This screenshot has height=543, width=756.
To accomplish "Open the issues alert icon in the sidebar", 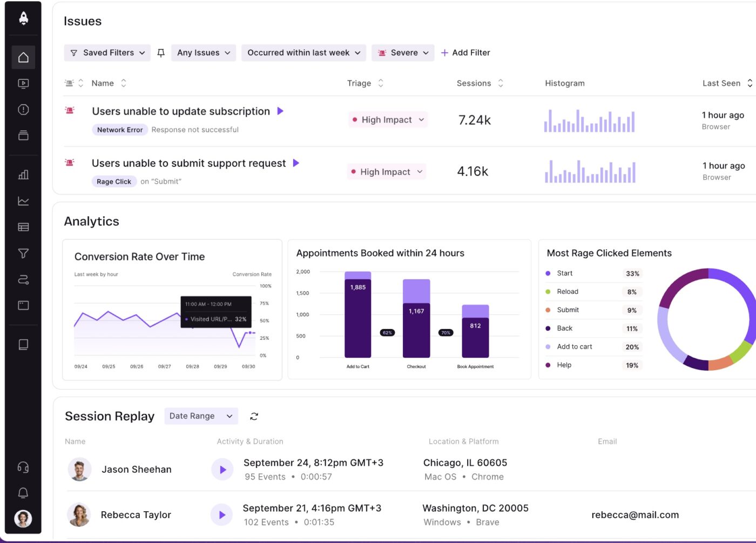I will (x=23, y=110).
